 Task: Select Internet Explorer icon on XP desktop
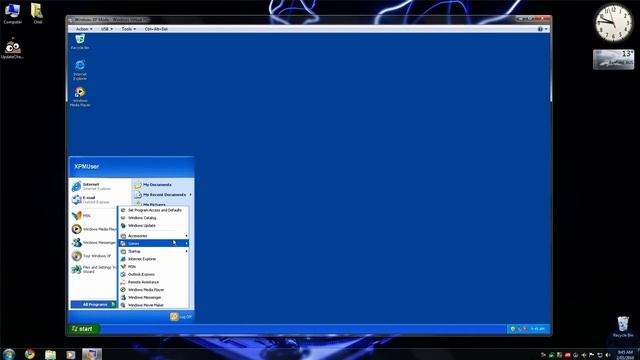(x=80, y=70)
